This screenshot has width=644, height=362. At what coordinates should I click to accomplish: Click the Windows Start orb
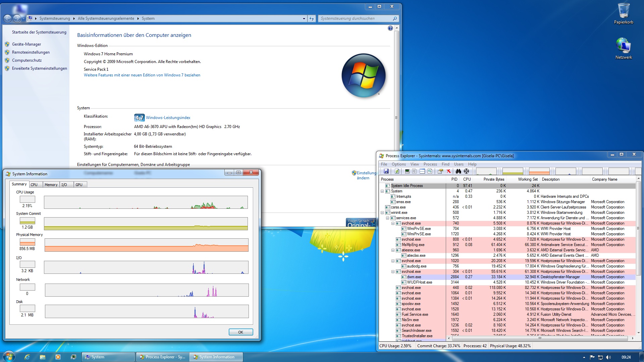9,357
